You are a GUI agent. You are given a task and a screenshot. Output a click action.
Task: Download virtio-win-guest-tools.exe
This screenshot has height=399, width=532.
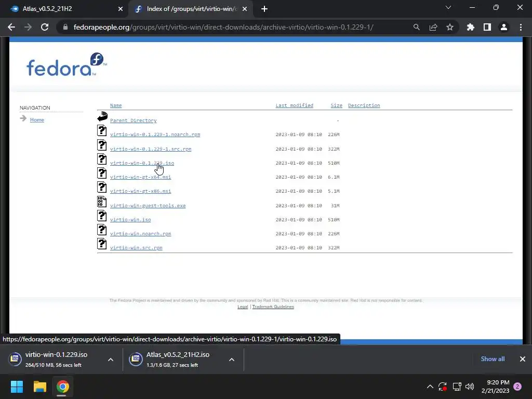148,206
